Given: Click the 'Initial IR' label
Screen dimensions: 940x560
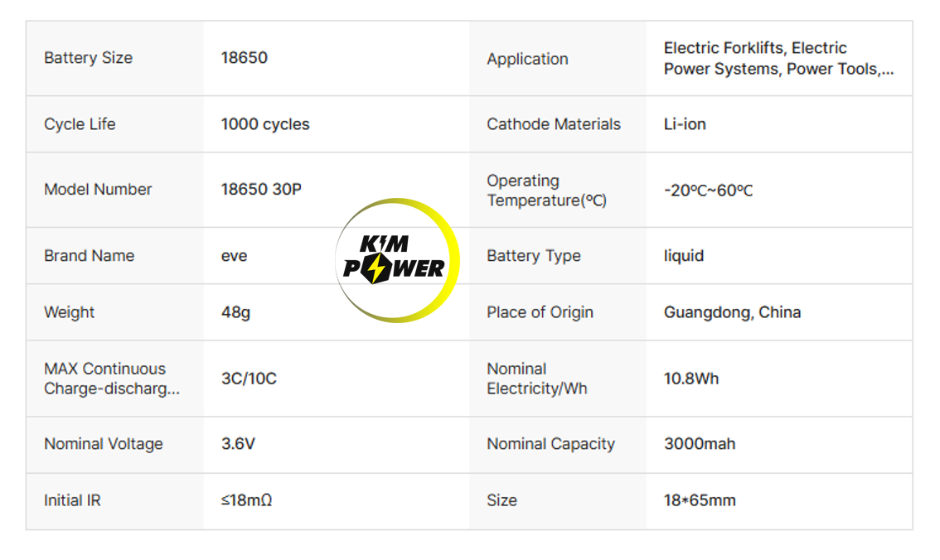Looking at the screenshot, I should pyautogui.click(x=72, y=500).
